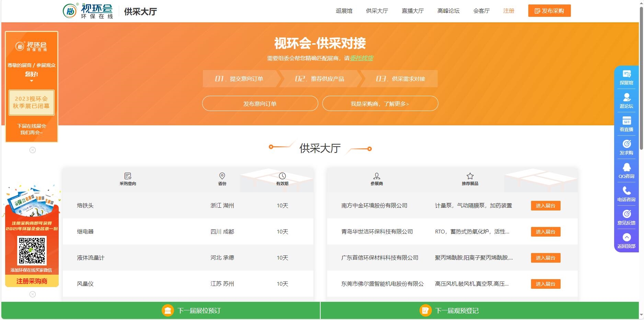Open the 高峰论坛 menu item
The width and height of the screenshot is (644, 320).
448,11
